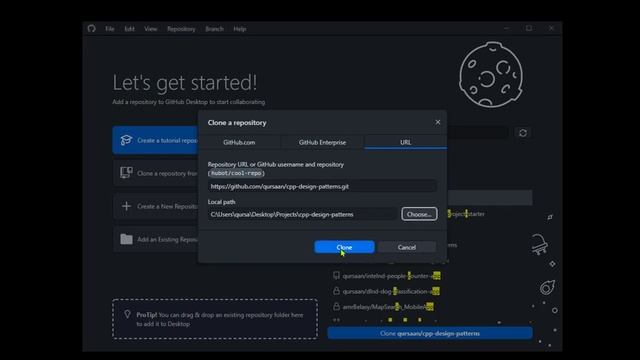
Task: Open the View menu
Action: coord(151,29)
